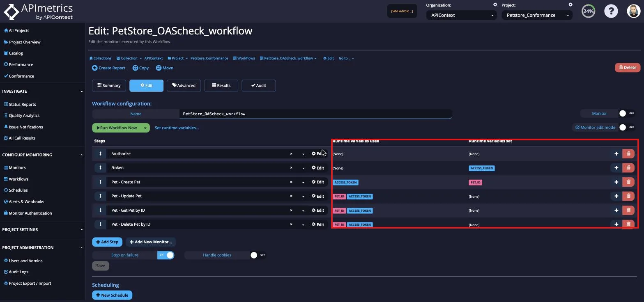Open Workflows in the sidebar
Screen dimensions: 644x302
16,179
